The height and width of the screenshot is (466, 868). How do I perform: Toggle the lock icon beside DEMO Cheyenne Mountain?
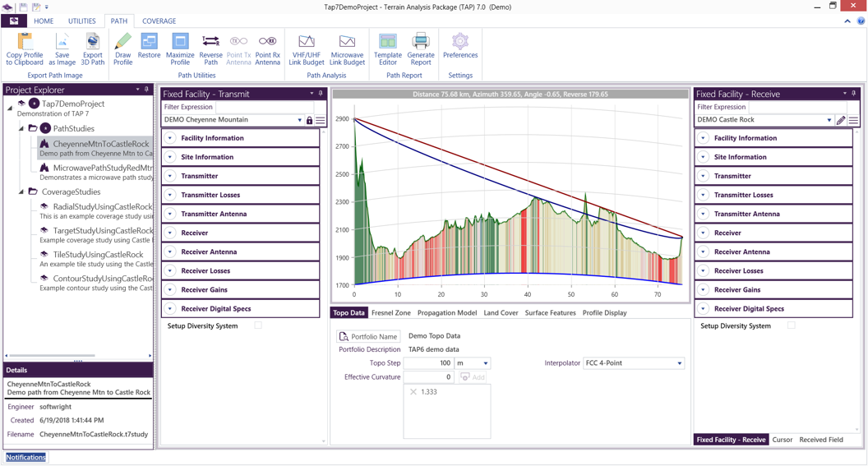point(309,121)
